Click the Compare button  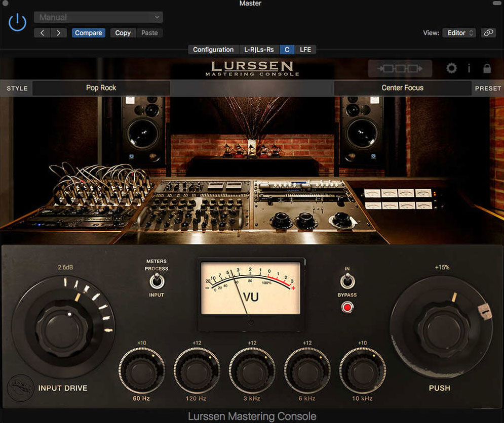(x=89, y=33)
